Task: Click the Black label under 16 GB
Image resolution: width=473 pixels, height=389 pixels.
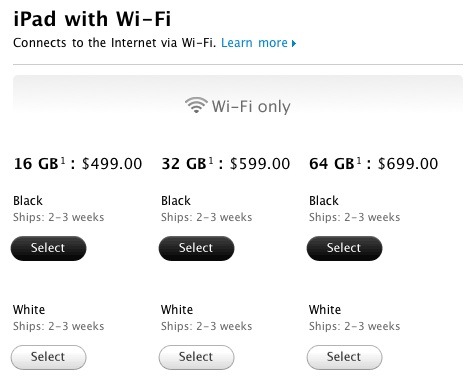Action: click(28, 201)
